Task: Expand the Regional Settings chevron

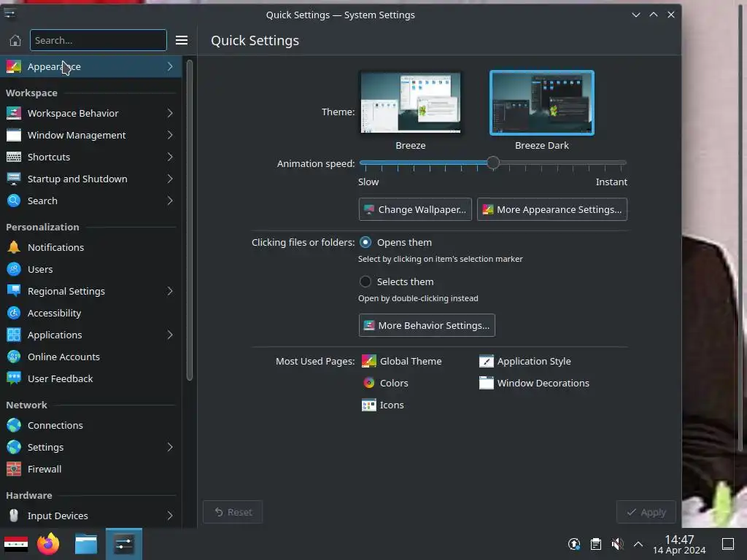Action: coord(170,292)
